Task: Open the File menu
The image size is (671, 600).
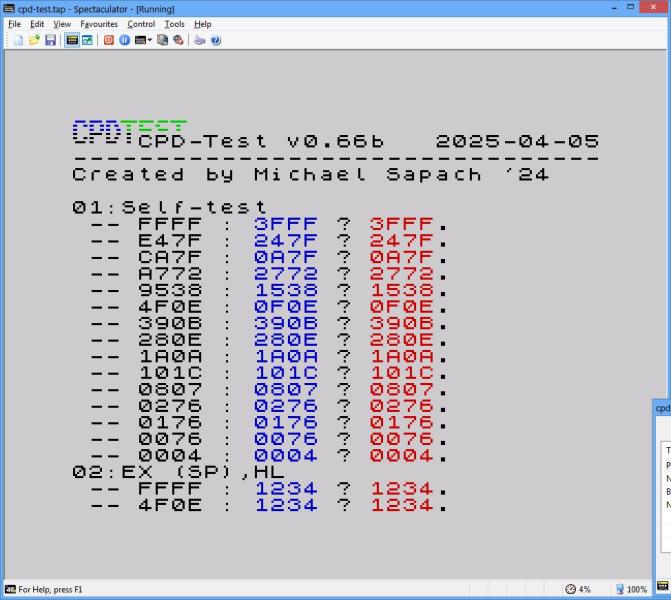Action: point(14,24)
